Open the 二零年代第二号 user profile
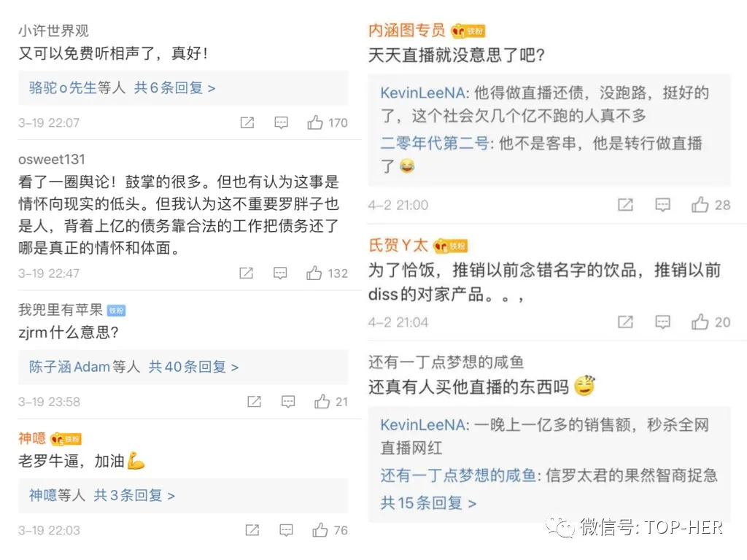747x560 pixels. (x=435, y=144)
